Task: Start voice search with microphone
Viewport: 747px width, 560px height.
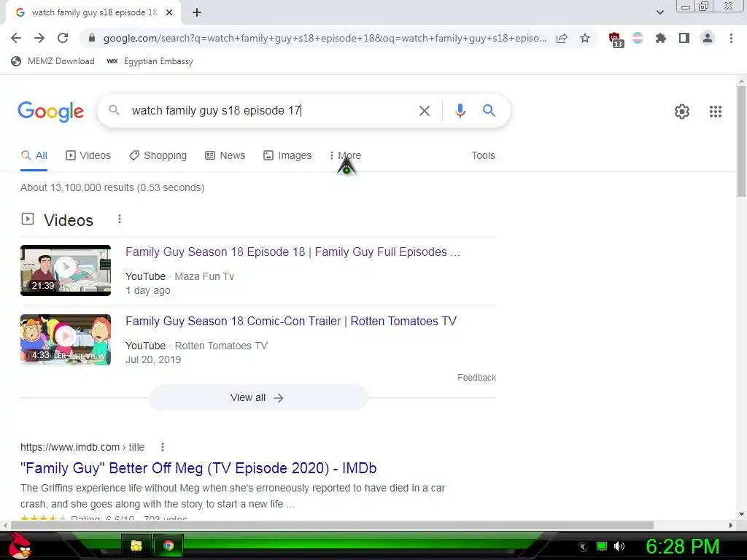Action: (x=460, y=111)
